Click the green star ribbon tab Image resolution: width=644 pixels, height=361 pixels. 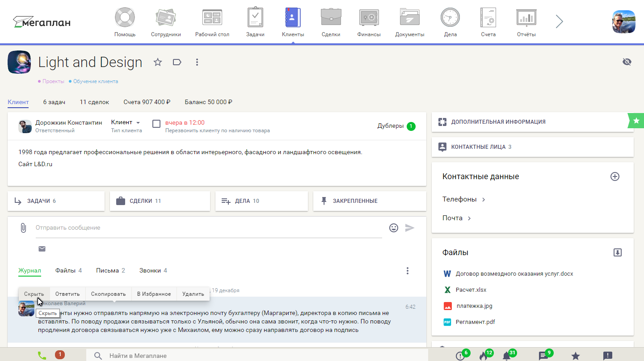point(636,121)
